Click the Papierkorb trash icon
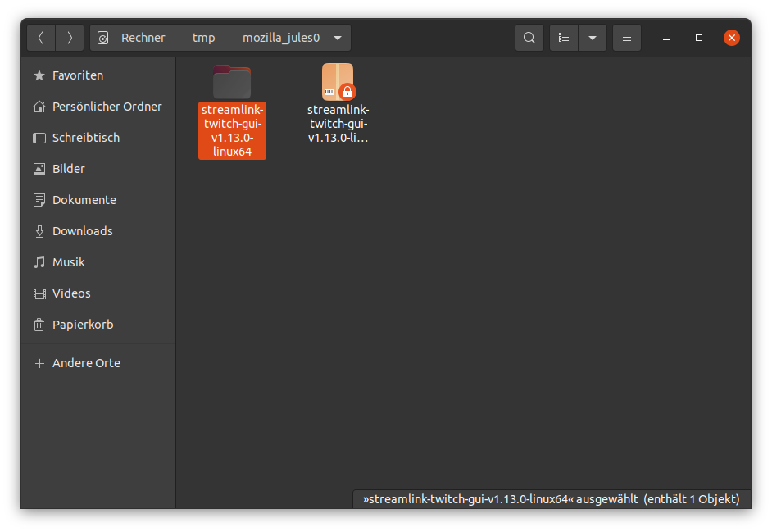 click(39, 325)
